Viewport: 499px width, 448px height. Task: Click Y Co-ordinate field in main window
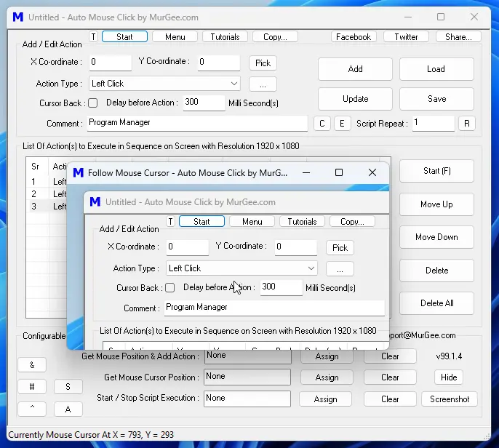(219, 62)
